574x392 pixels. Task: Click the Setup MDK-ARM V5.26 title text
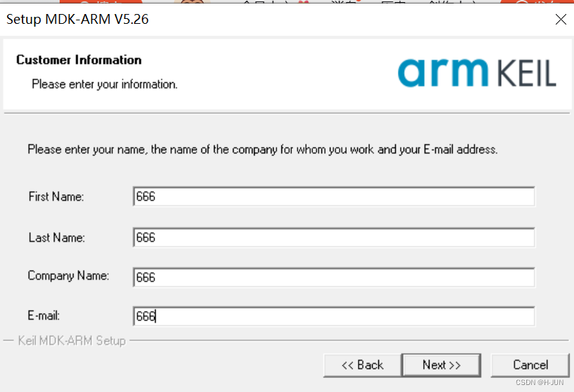pyautogui.click(x=78, y=20)
